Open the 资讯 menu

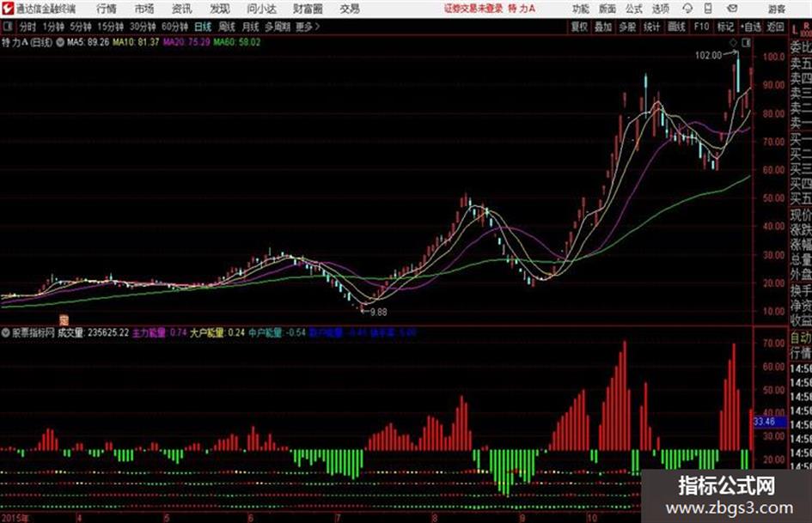coord(182,9)
